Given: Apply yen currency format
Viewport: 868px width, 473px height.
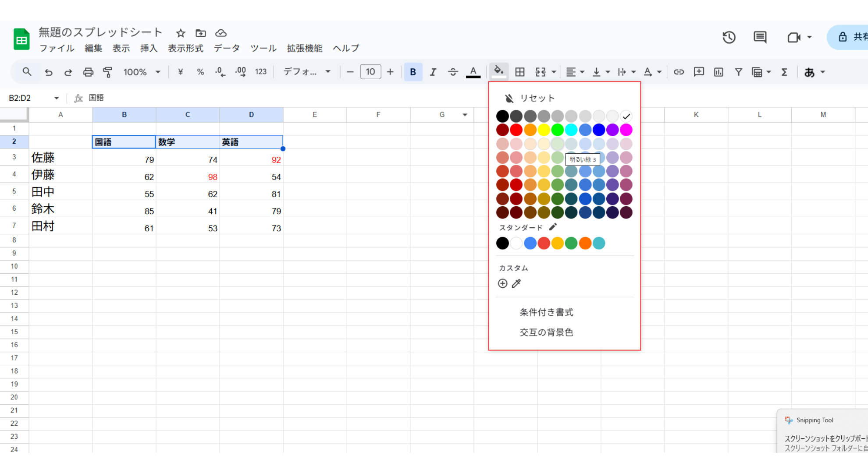Looking at the screenshot, I should [x=180, y=72].
